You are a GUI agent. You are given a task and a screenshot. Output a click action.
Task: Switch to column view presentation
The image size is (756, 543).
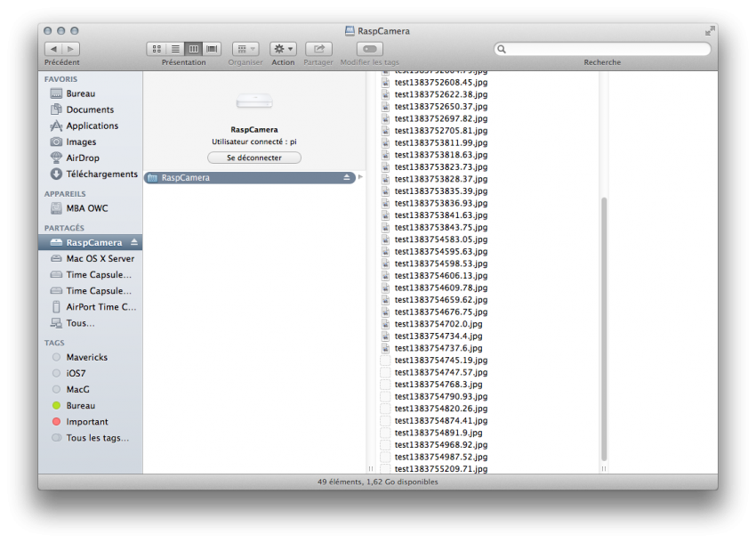193,49
